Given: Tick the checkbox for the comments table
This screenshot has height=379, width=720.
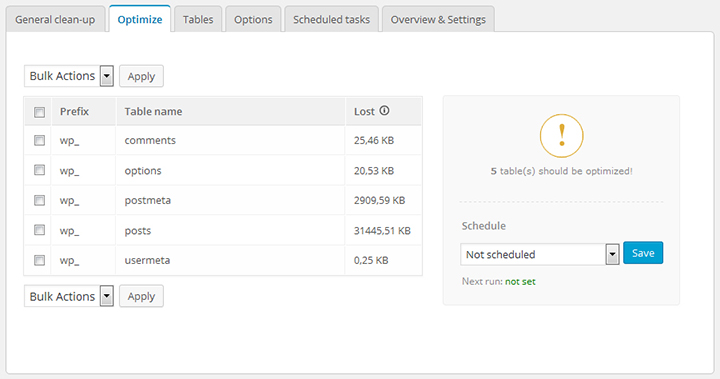Looking at the screenshot, I should click(39, 140).
